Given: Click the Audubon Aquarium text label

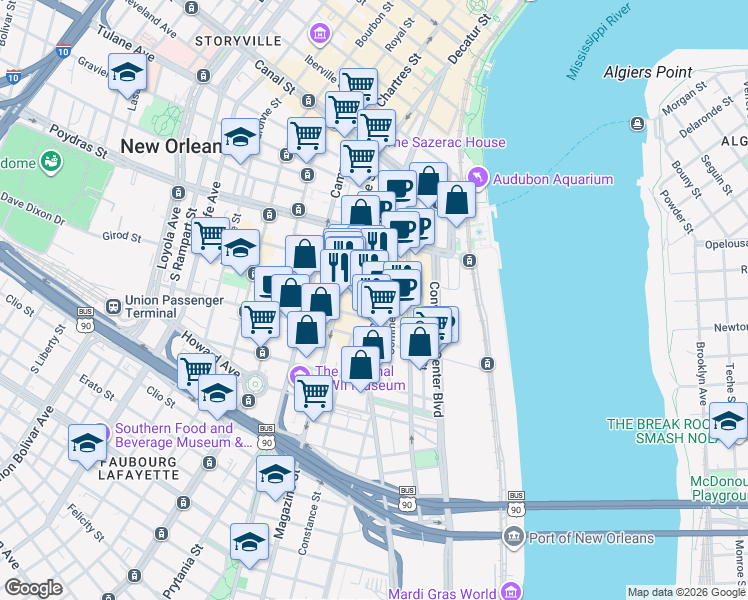Looking at the screenshot, I should (x=553, y=179).
